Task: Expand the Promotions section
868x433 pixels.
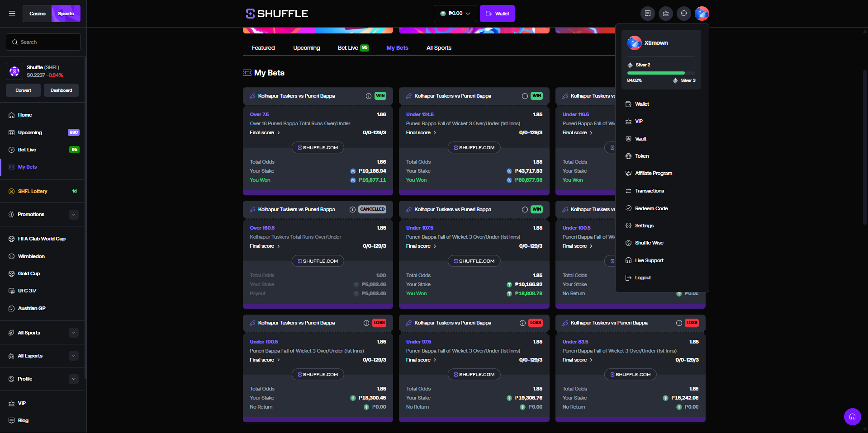Action: 74,215
